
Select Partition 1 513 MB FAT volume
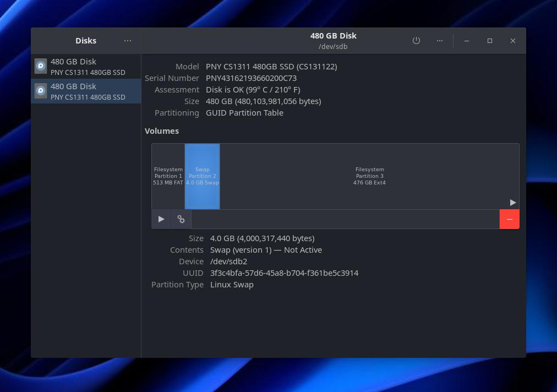tap(168, 176)
